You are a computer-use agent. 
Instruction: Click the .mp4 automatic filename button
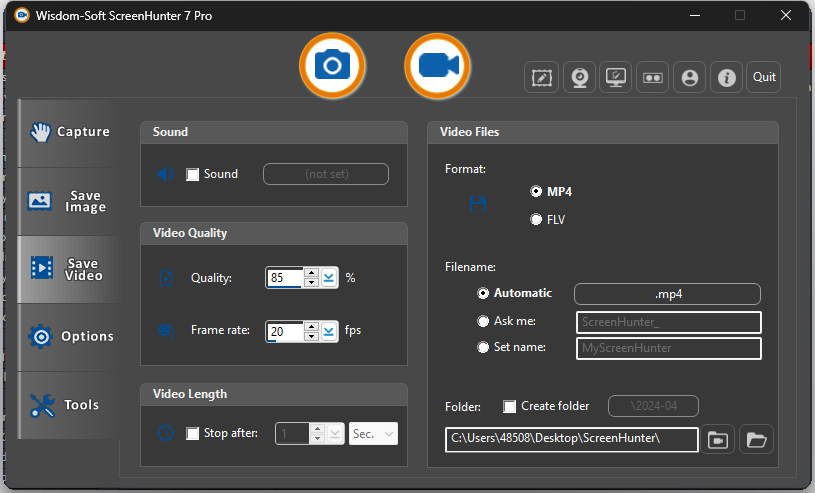pyautogui.click(x=667, y=294)
